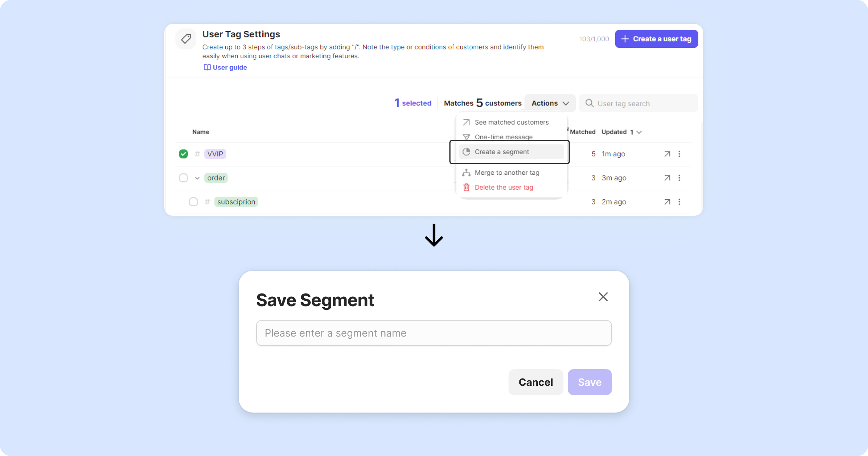
Task: Close the Save Segment dialog
Action: point(603,297)
